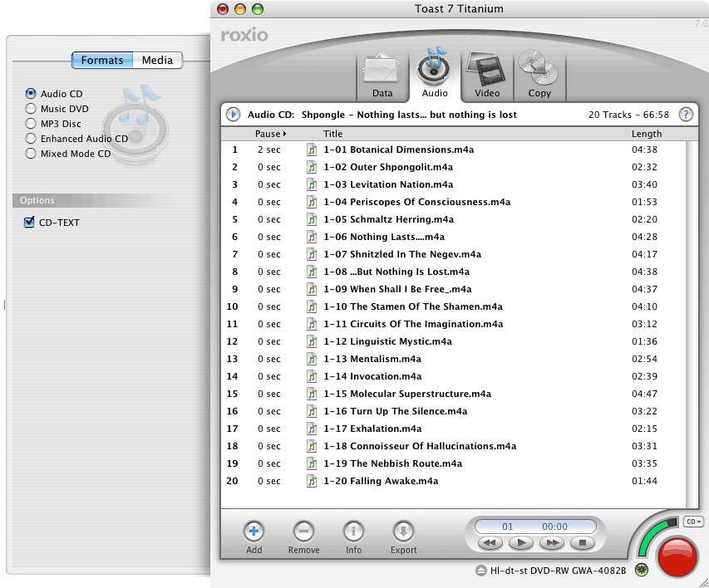Click the track list vertical scrollbar
The height and width of the screenshot is (588, 709).
[x=692, y=324]
